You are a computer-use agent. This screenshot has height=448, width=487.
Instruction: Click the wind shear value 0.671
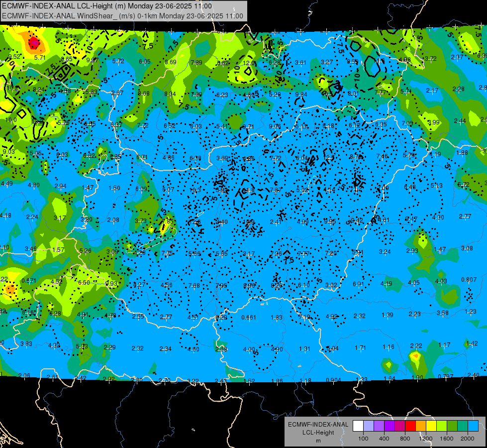pos(29,280)
